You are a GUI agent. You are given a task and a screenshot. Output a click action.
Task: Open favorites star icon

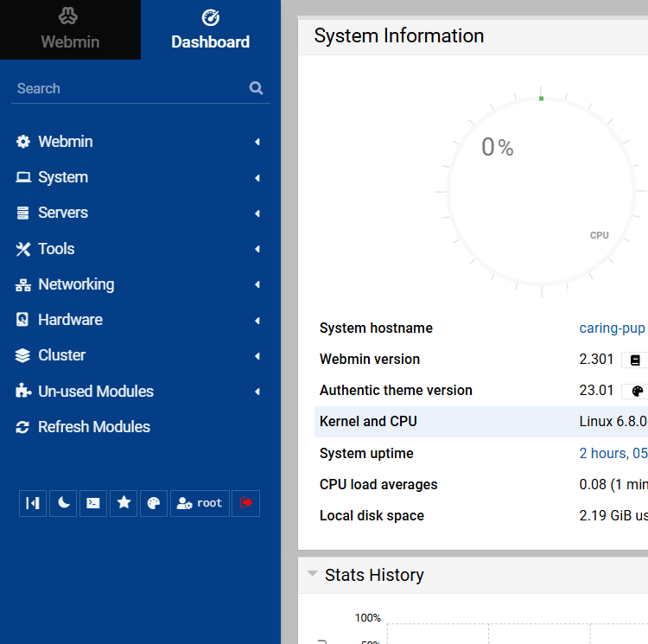coord(124,503)
